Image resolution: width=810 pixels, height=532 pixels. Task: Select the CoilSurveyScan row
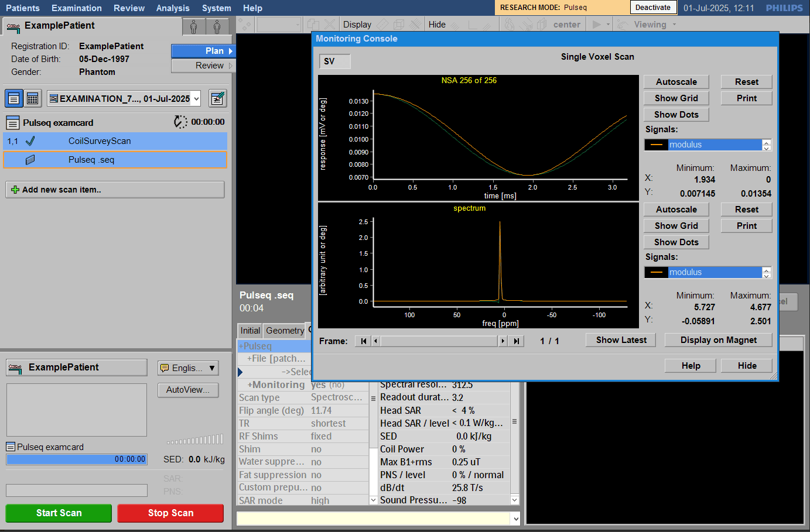click(x=115, y=141)
